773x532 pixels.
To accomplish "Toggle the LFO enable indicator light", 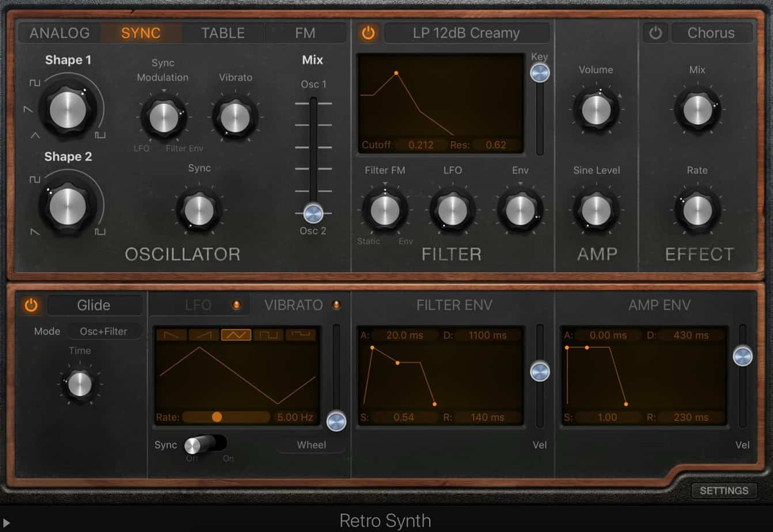I will click(x=236, y=305).
